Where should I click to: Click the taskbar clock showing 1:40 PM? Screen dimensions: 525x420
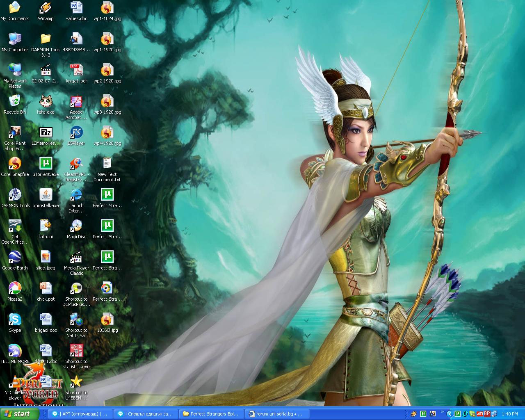coord(510,414)
